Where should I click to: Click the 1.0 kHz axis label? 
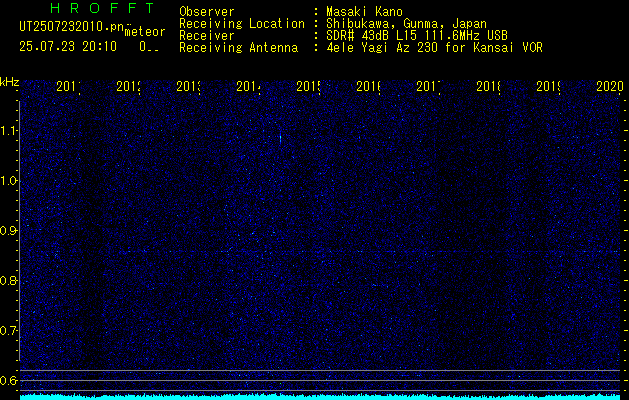[10, 181]
